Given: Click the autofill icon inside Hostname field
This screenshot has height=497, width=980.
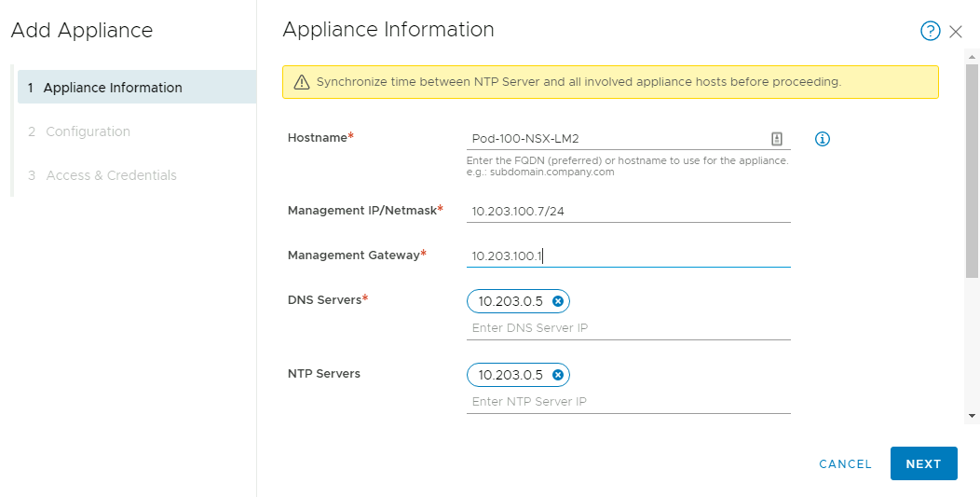Looking at the screenshot, I should (777, 139).
